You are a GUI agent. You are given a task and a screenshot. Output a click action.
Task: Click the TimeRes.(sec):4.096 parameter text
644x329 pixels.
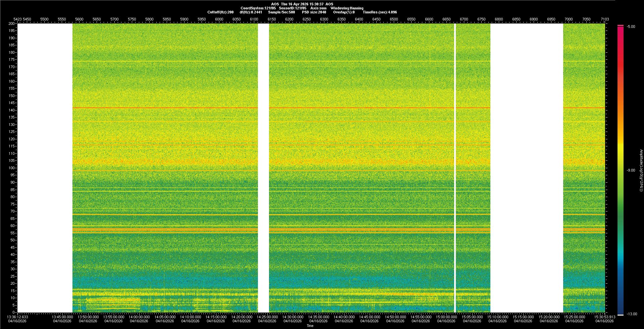[380, 12]
